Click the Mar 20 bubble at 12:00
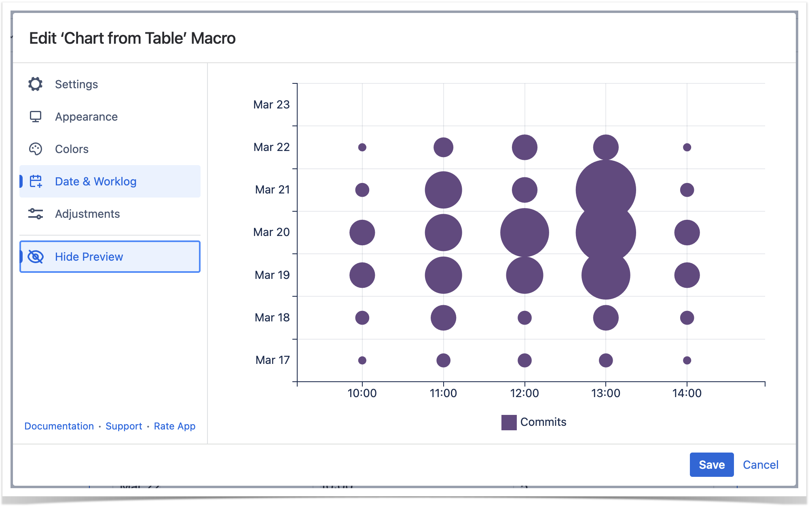 click(x=524, y=232)
